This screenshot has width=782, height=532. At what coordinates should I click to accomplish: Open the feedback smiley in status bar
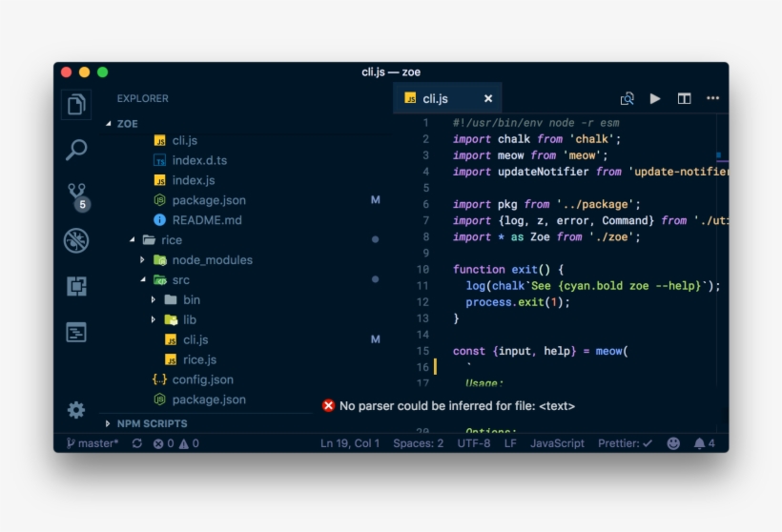pos(673,443)
